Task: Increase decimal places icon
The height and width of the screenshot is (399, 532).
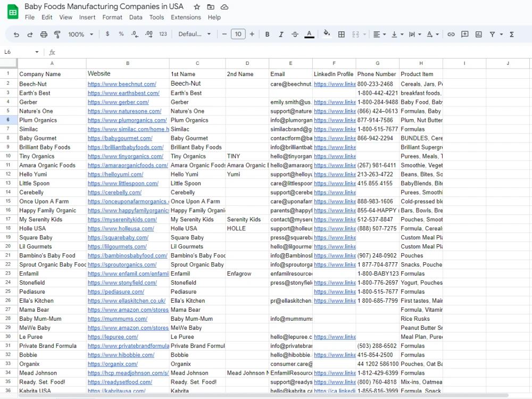Action: click(148, 34)
